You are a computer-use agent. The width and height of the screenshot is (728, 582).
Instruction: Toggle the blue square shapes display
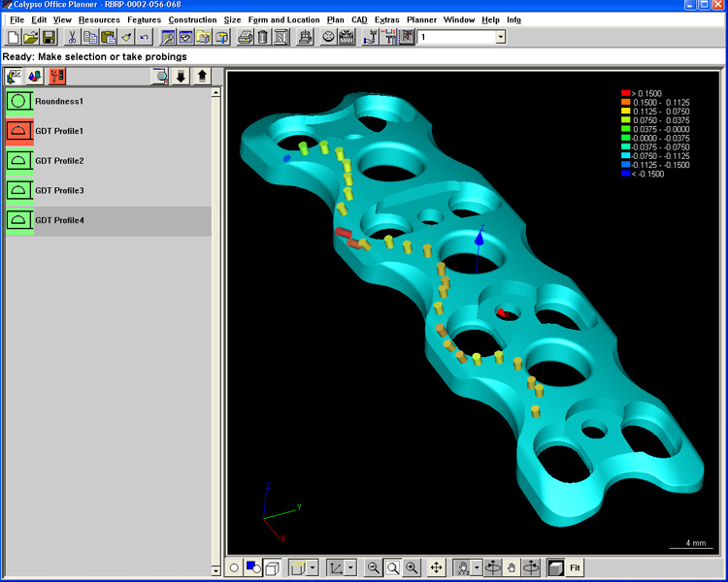point(253,567)
